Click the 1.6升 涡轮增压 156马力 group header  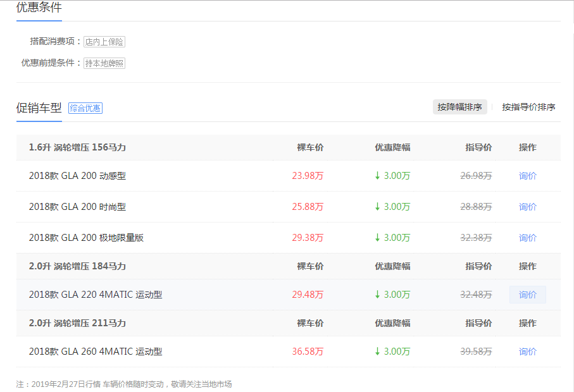(77, 147)
